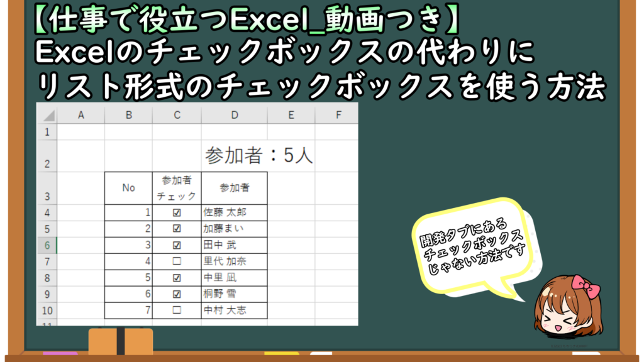This screenshot has height=362, width=644.
Task: Click the checked box beside 田中 武
Action: click(177, 246)
